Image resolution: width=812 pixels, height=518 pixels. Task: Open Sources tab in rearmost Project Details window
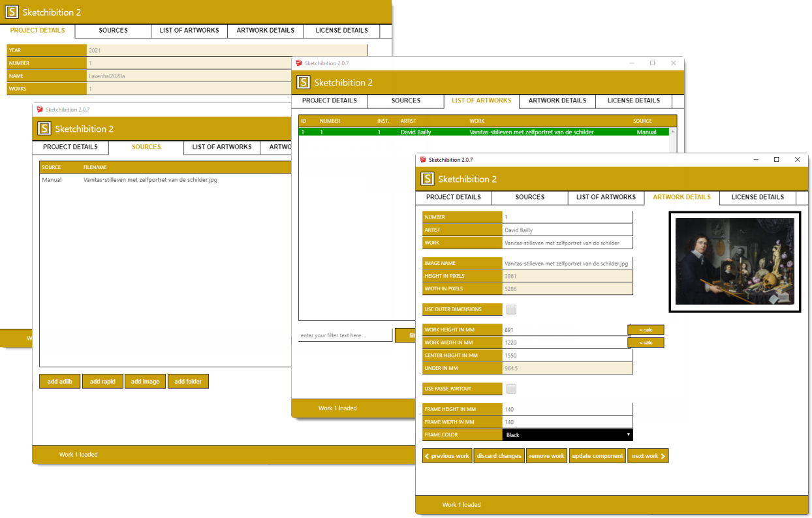[x=114, y=30]
